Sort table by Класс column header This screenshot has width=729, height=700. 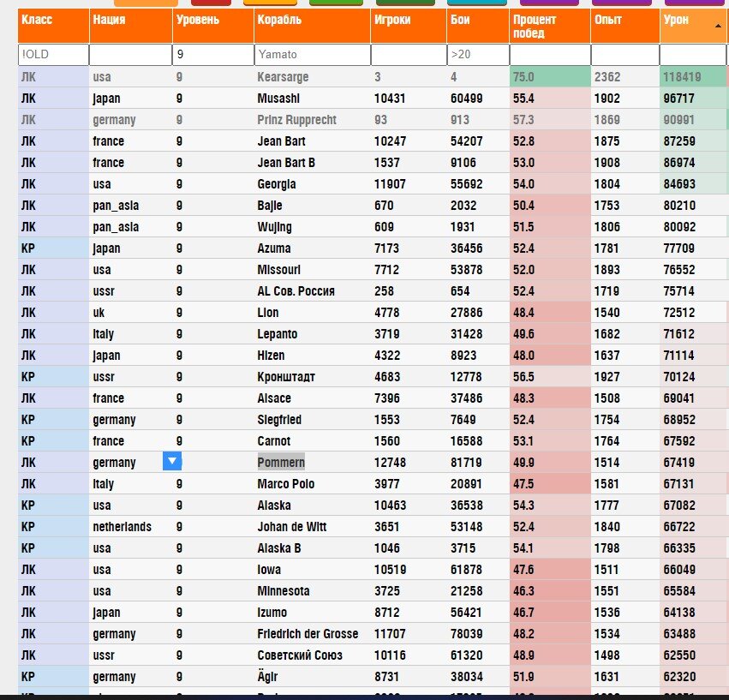[x=53, y=26]
